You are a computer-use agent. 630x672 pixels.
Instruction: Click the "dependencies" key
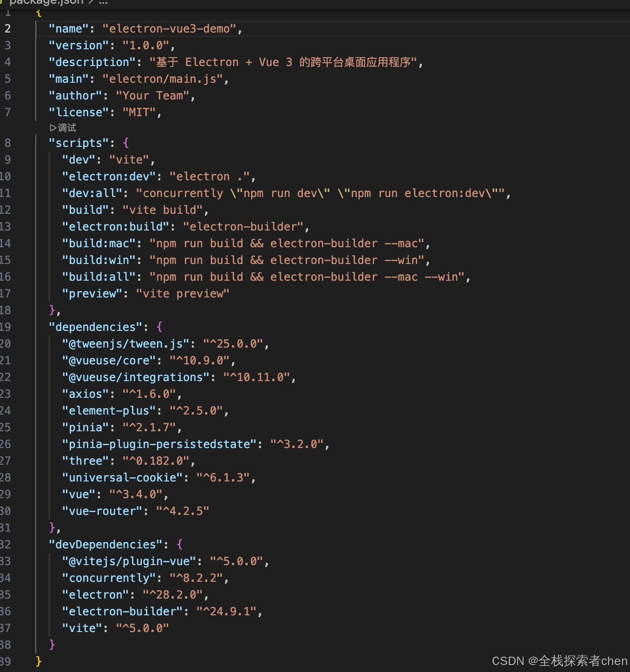(x=96, y=327)
